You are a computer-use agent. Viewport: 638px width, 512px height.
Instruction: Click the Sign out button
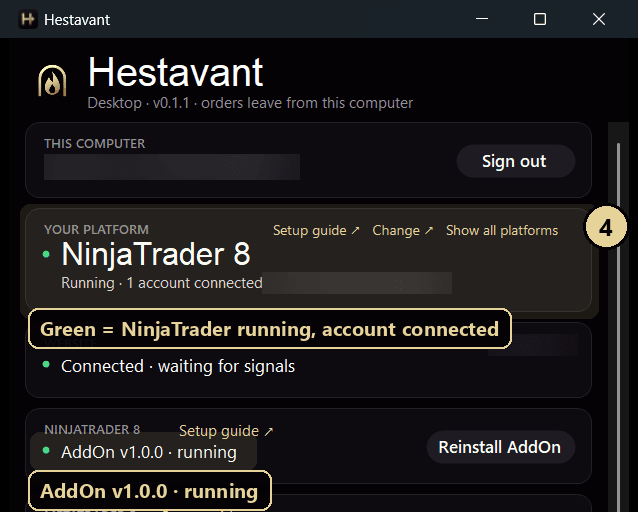click(516, 161)
